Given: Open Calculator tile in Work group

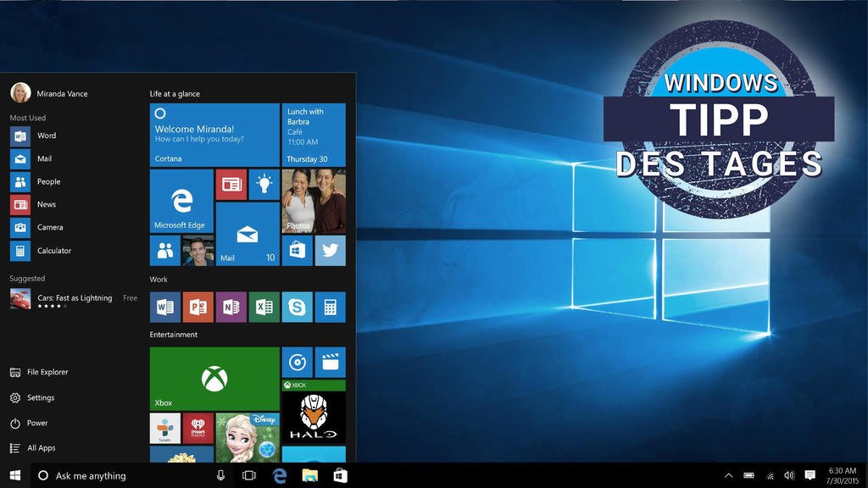Looking at the screenshot, I should [331, 307].
